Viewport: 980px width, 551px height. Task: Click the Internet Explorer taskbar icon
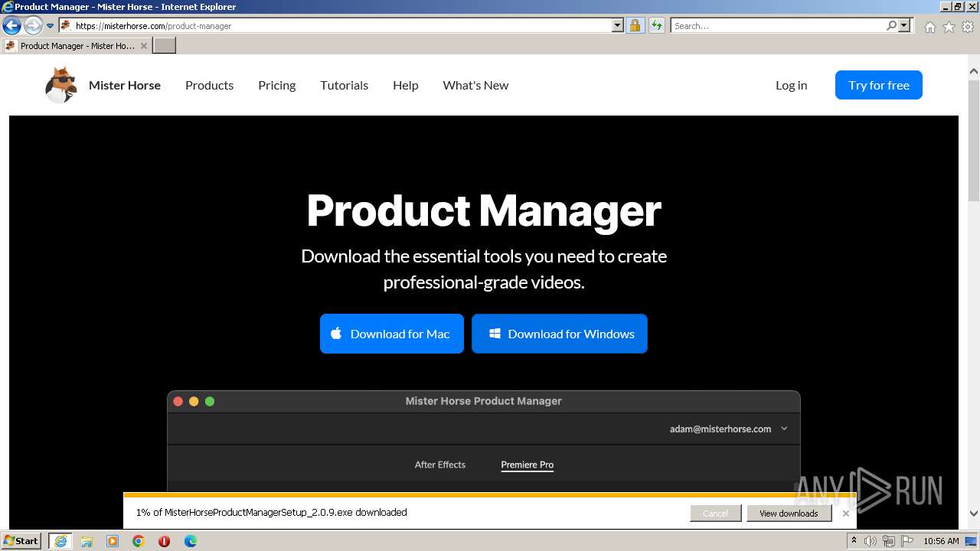click(x=60, y=541)
